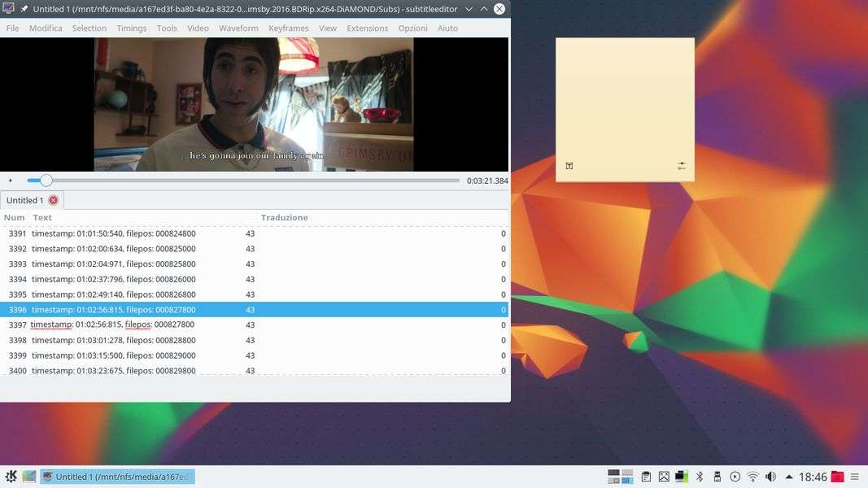
Task: Open the File menu
Action: (x=13, y=28)
